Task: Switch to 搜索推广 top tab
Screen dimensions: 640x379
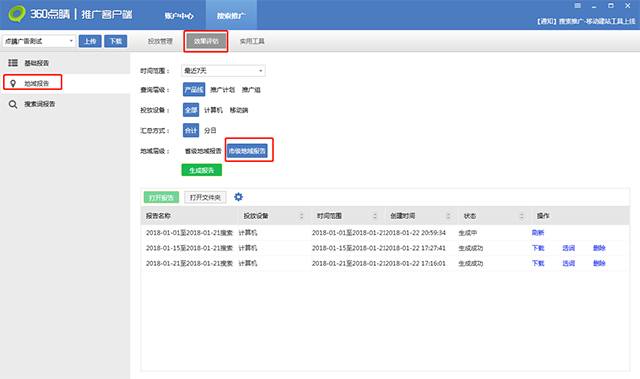Action: coord(231,16)
